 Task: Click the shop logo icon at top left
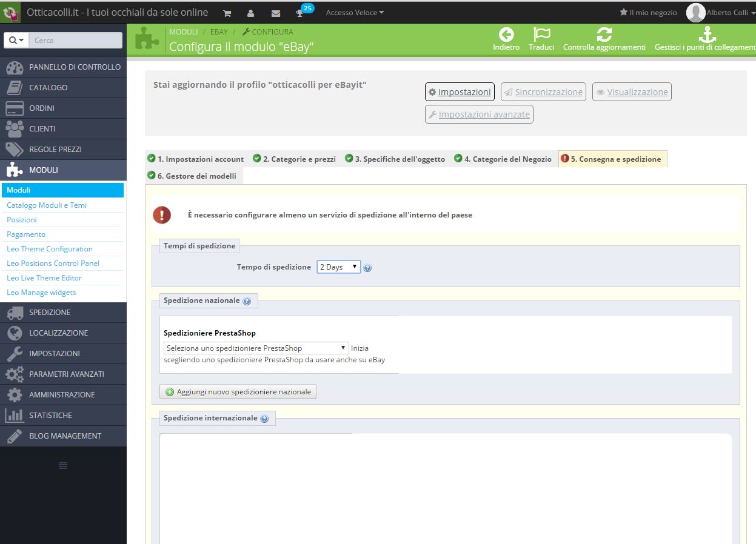coord(10,13)
